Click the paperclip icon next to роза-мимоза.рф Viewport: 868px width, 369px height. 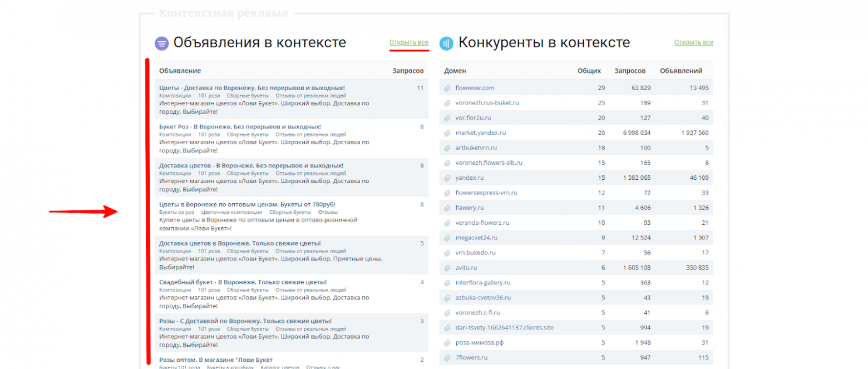pyautogui.click(x=447, y=343)
